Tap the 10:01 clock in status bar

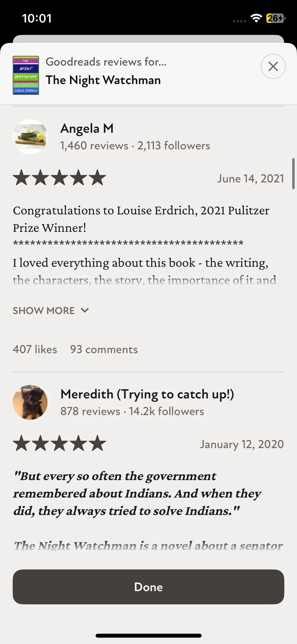(x=37, y=19)
